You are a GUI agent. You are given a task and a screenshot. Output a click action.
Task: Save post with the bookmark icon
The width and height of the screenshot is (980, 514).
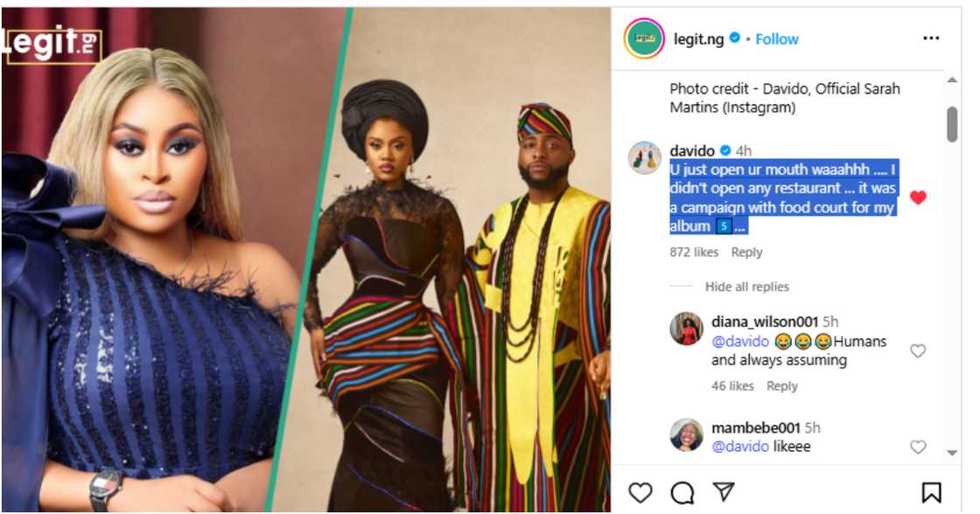pos(931,492)
